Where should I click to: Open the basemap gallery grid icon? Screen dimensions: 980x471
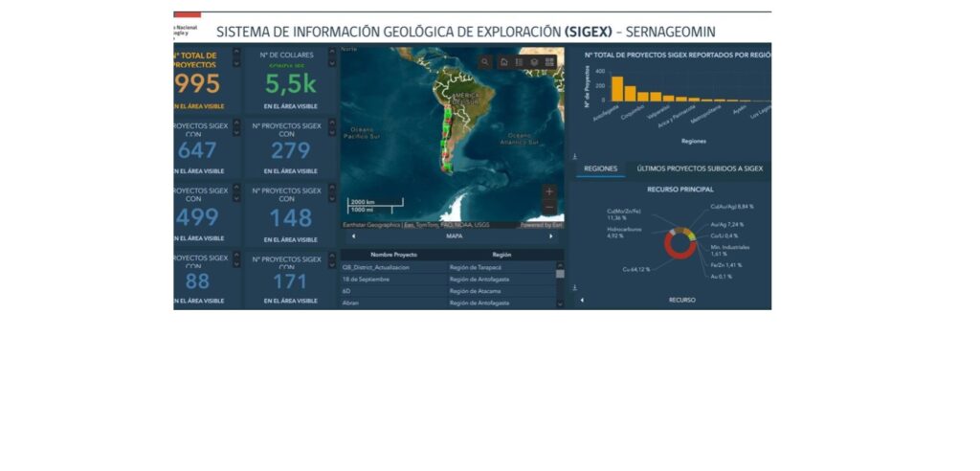(550, 62)
